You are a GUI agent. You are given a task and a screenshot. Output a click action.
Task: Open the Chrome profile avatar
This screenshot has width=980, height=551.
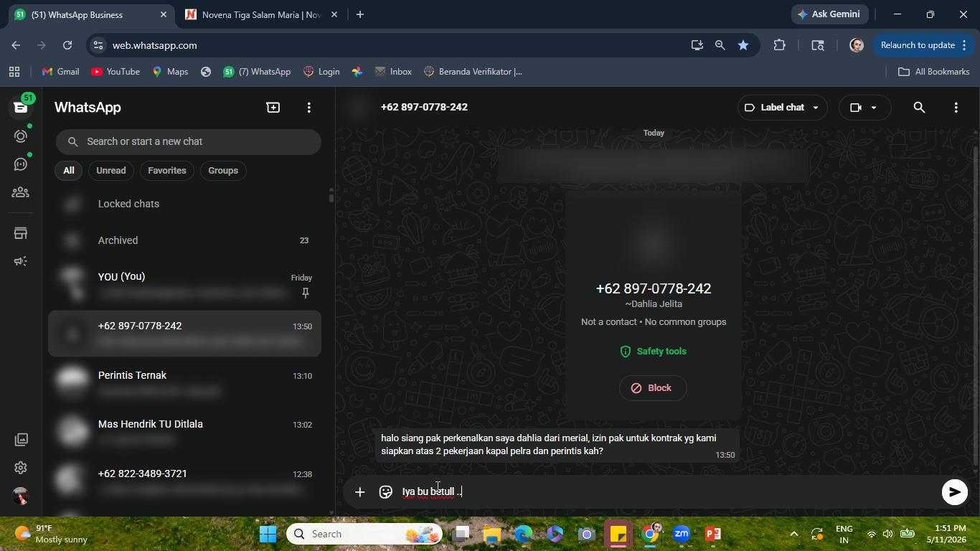click(x=856, y=45)
